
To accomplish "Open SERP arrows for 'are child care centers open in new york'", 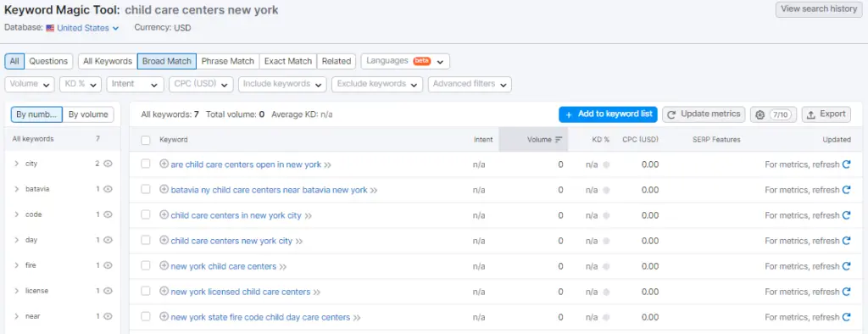I will (x=328, y=165).
